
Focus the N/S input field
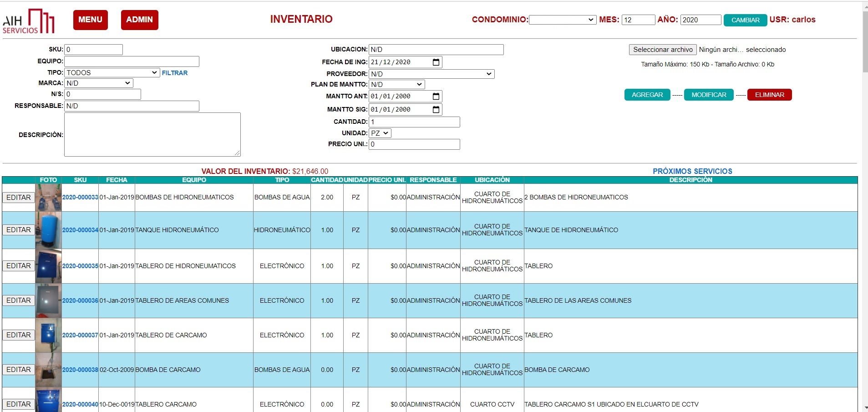coord(102,94)
